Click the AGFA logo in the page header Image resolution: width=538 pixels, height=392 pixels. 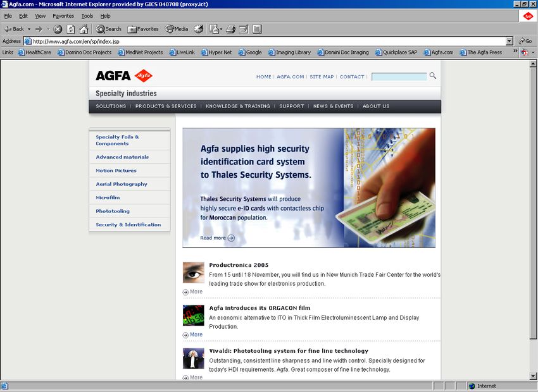coord(124,76)
